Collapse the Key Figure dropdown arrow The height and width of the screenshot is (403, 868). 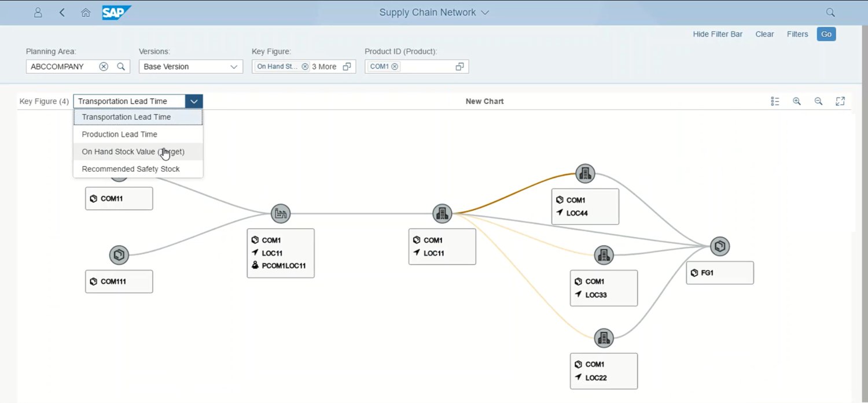point(194,101)
